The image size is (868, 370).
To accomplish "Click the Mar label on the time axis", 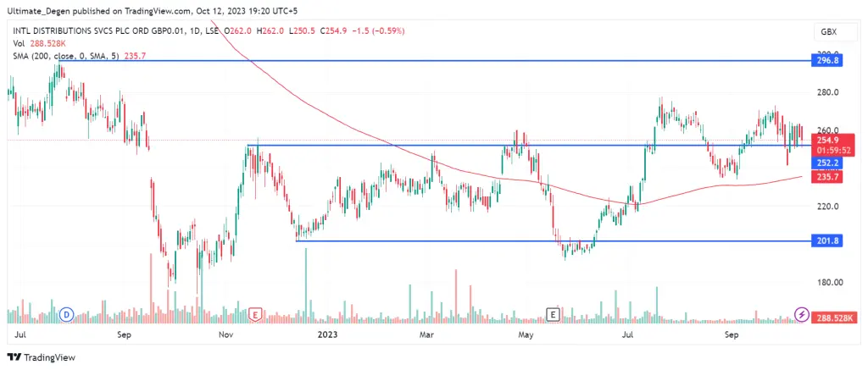I will click(x=426, y=334).
